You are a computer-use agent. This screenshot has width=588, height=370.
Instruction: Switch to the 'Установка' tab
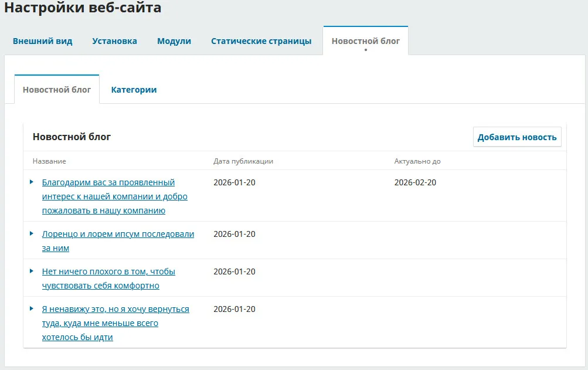click(x=114, y=41)
